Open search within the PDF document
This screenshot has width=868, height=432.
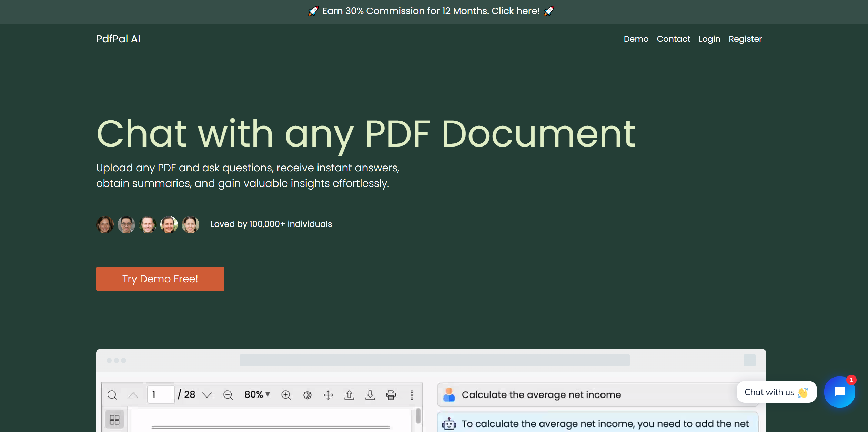click(112, 395)
